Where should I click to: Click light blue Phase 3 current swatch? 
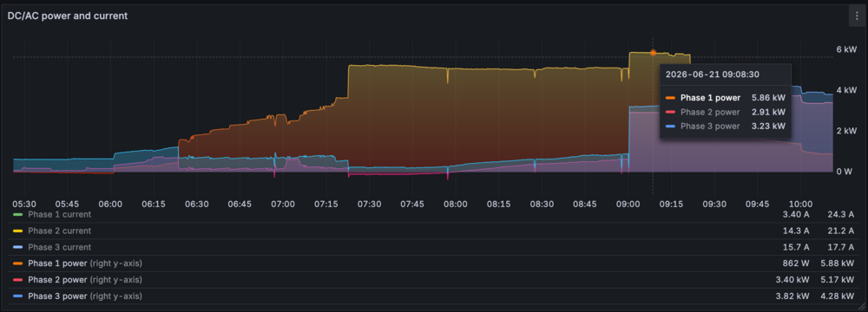click(17, 247)
